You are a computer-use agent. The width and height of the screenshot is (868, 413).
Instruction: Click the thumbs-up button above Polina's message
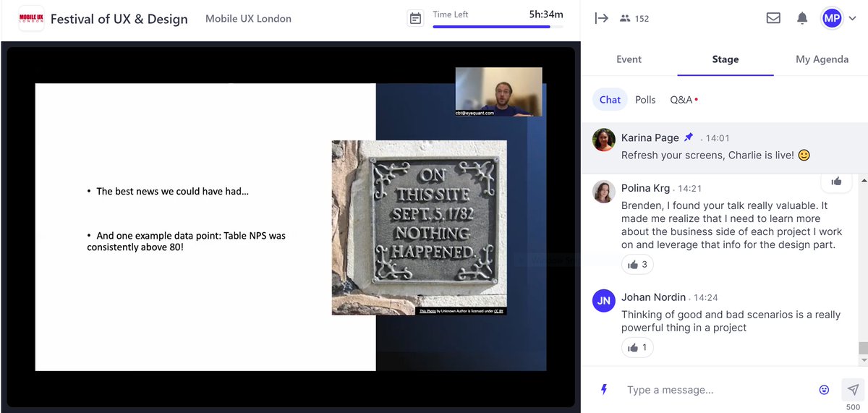(837, 181)
